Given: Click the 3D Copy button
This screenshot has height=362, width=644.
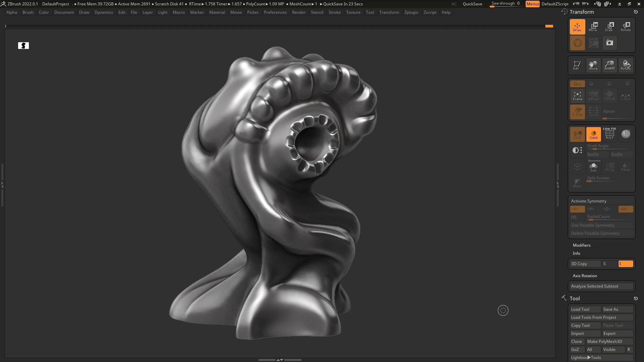Looking at the screenshot, I should point(585,264).
